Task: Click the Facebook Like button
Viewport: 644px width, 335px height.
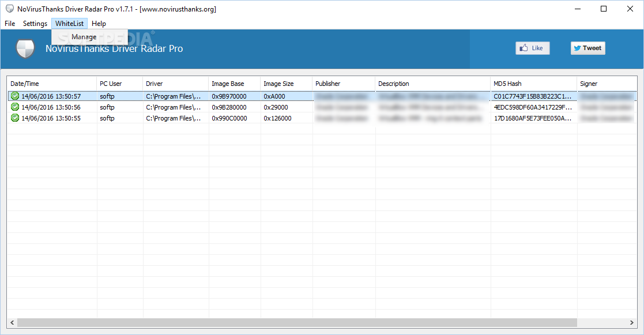Action: pos(532,48)
